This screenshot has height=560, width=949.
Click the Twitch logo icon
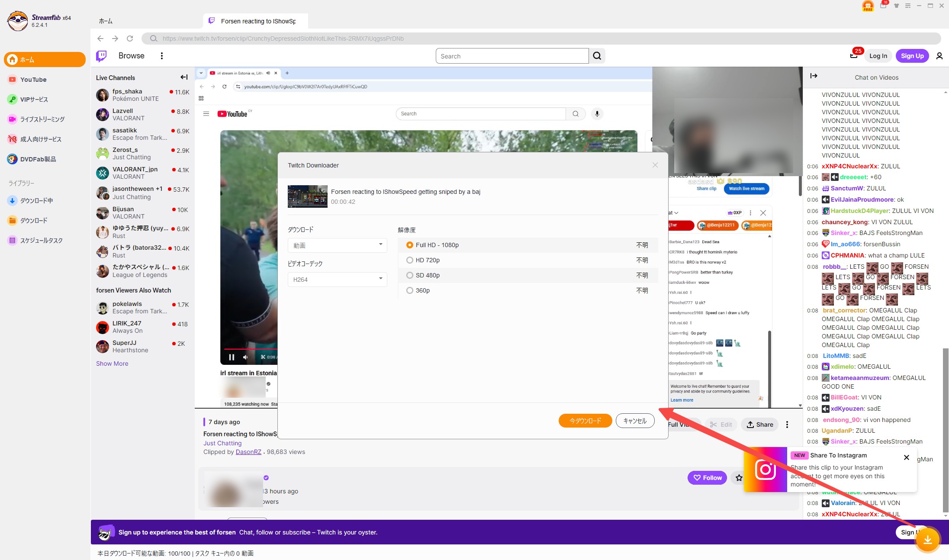[x=101, y=56]
